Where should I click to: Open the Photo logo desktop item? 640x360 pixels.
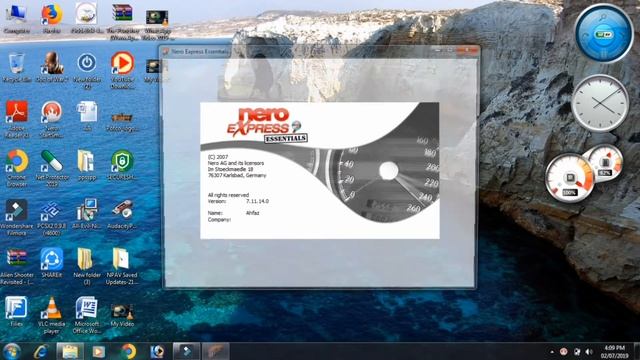(122, 120)
